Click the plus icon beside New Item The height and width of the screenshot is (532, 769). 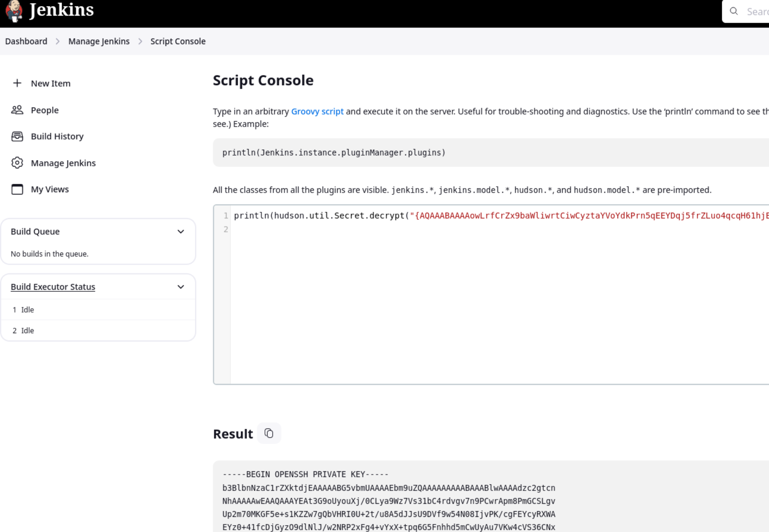[17, 83]
